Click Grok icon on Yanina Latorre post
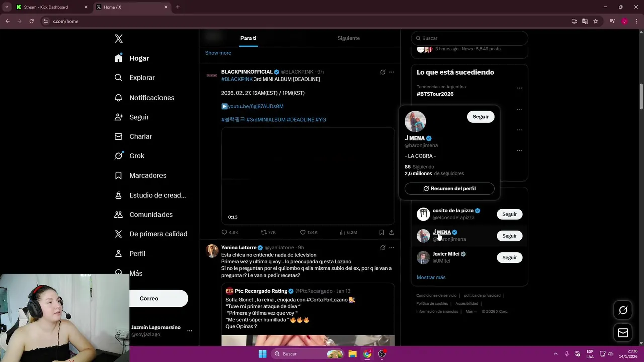644x362 pixels. click(x=383, y=248)
